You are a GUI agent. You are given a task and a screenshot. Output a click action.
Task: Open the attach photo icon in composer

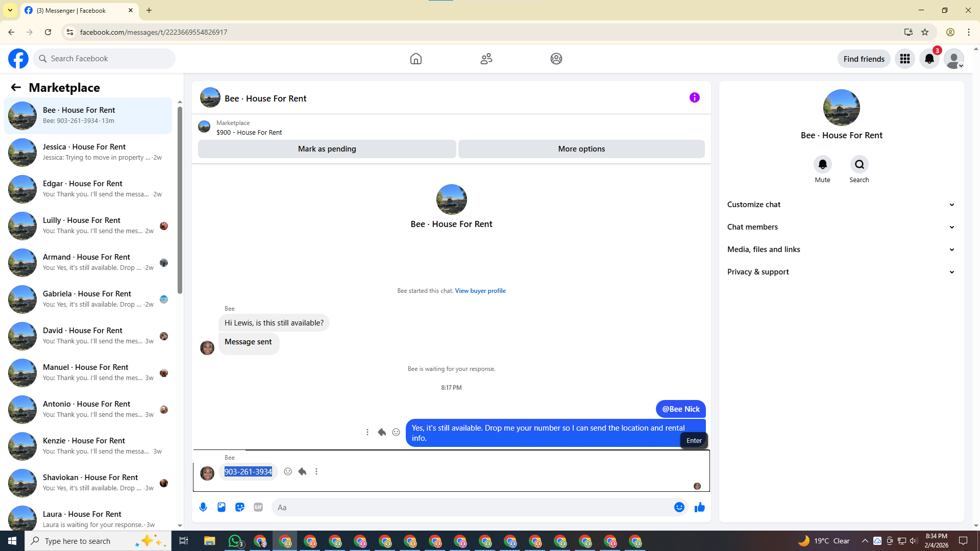[222, 507]
